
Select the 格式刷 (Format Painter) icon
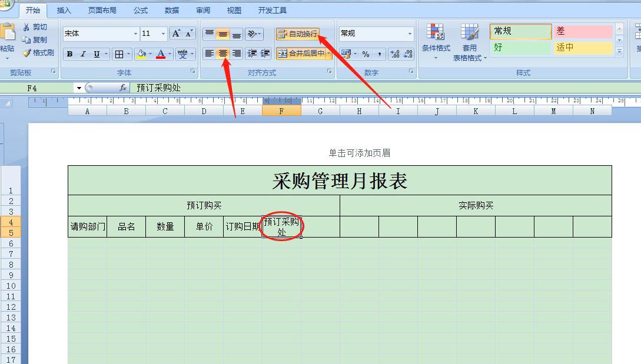tap(28, 52)
